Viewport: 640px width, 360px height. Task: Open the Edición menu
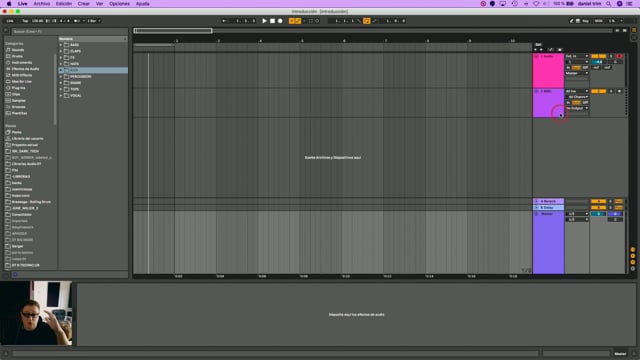(64, 4)
